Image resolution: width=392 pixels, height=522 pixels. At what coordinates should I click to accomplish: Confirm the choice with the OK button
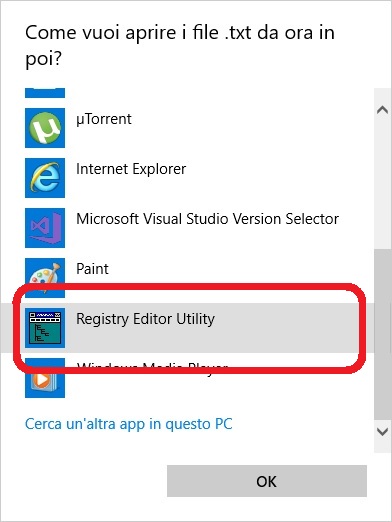[x=267, y=481]
